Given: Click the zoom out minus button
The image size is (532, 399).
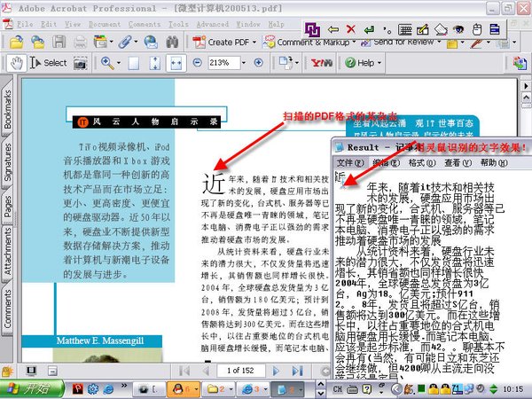Looking at the screenshot, I should (x=197, y=63).
